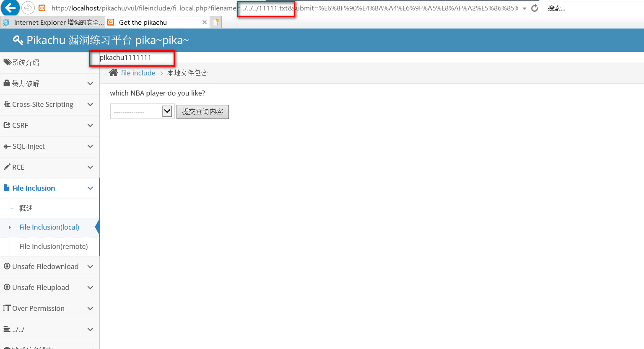This screenshot has width=644, height=349.
Task: Click the question which NBA player do you like?
Action: click(158, 93)
